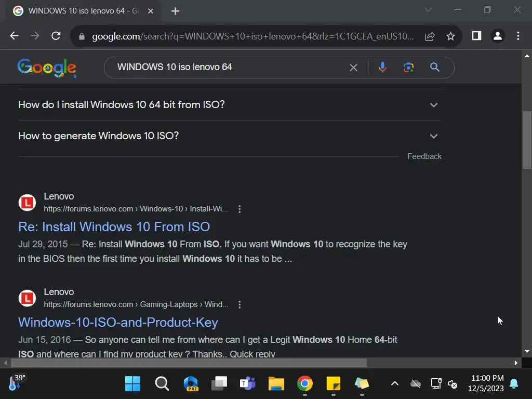Open Chrome three-dot menu
The width and height of the screenshot is (532, 399).
tap(518, 36)
